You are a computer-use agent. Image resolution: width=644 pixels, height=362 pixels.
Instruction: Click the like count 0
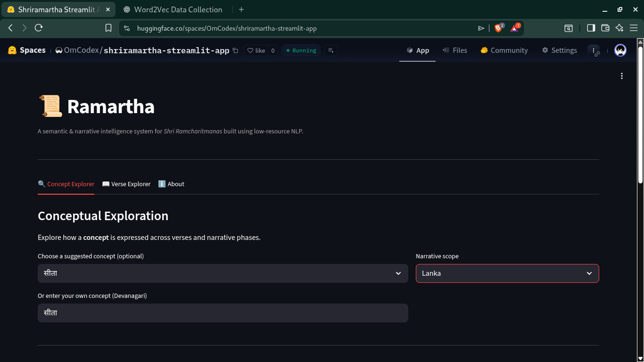[273, 50]
